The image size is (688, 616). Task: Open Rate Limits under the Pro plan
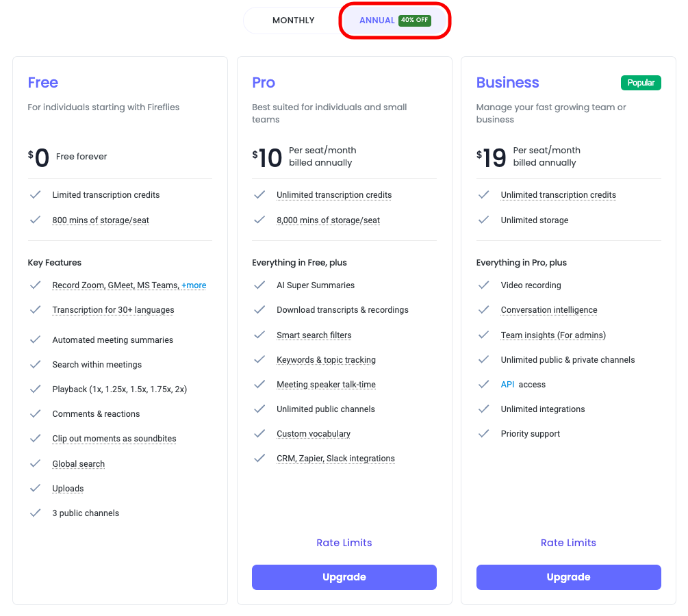click(x=344, y=543)
